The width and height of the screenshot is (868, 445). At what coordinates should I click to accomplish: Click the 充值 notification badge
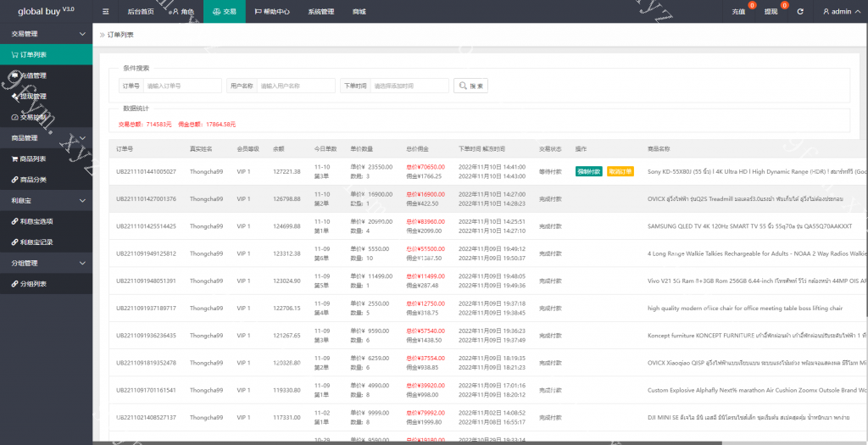click(x=752, y=6)
